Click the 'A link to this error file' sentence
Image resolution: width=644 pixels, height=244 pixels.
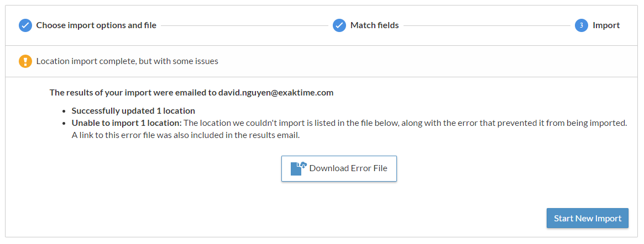pos(185,135)
